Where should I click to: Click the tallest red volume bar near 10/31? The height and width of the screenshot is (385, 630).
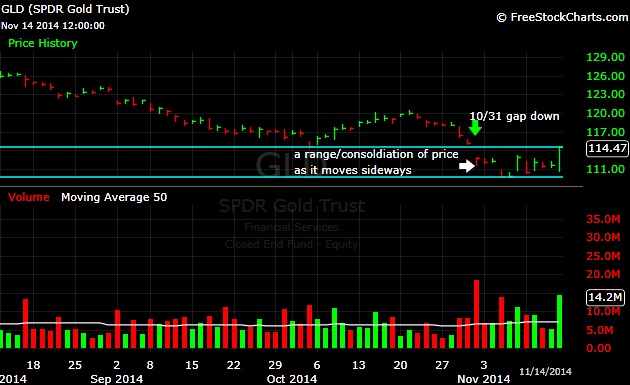tap(477, 314)
